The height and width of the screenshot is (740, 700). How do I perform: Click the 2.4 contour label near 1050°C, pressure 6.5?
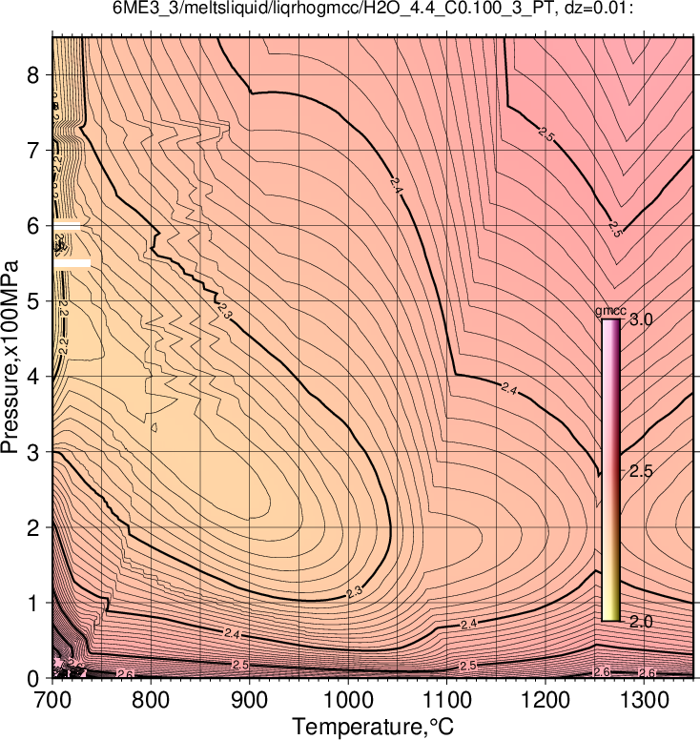[x=396, y=184]
